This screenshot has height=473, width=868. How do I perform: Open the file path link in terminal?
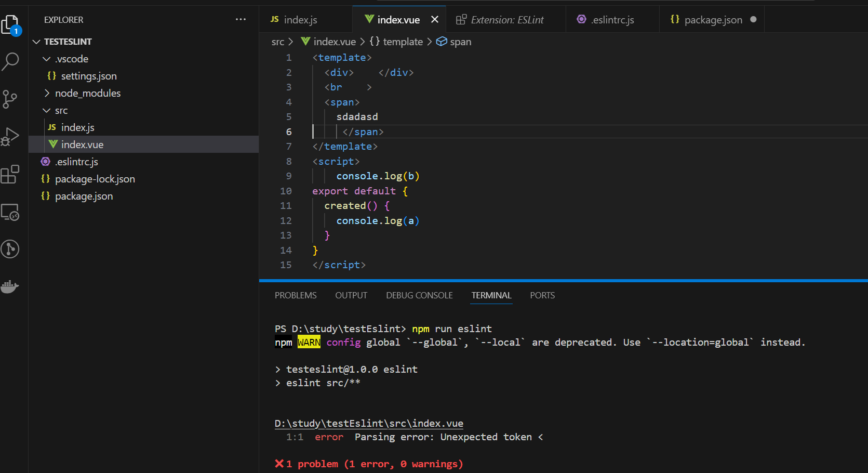tap(369, 424)
